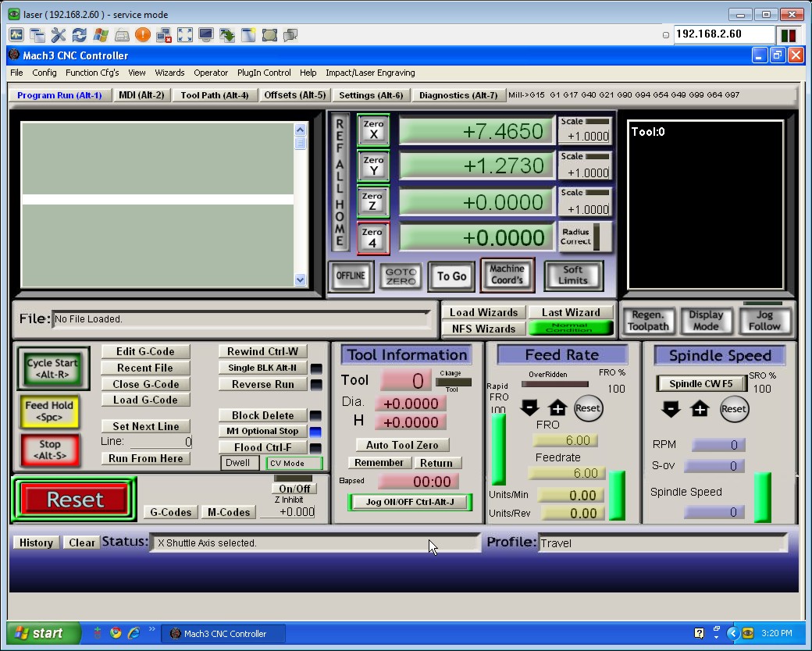Switch to Tool Path (Alt-4) tab
Screen dimensions: 812x651
(215, 94)
